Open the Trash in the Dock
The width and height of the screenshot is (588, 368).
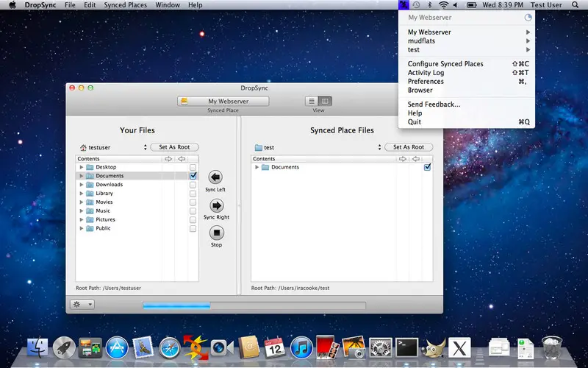click(x=552, y=347)
